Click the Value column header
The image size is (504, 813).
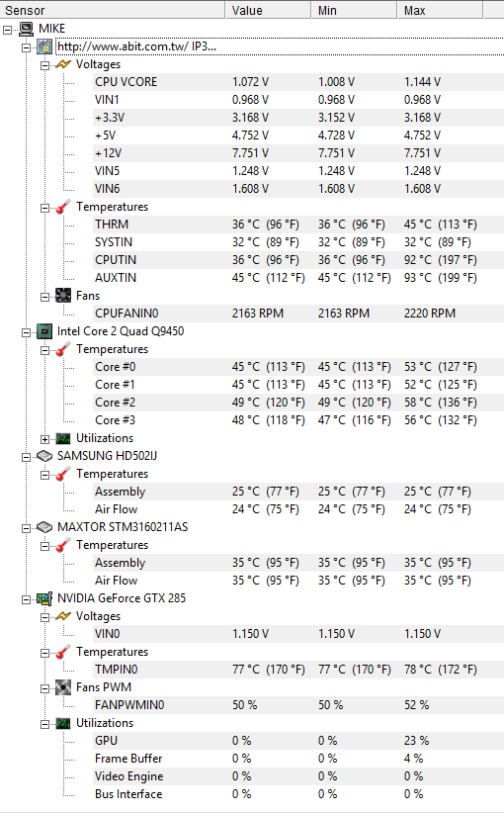coord(269,10)
